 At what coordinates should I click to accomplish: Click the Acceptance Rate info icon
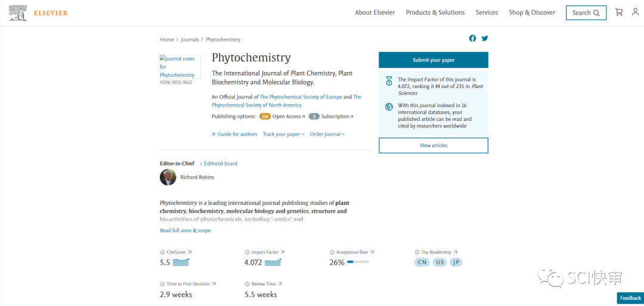pyautogui.click(x=332, y=252)
